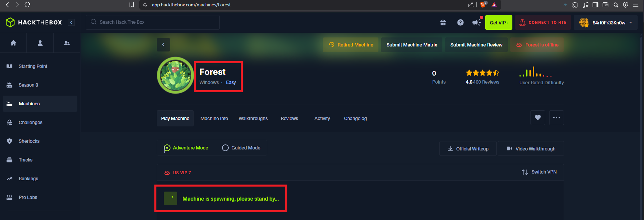Open Tracks in sidebar

[40, 160]
